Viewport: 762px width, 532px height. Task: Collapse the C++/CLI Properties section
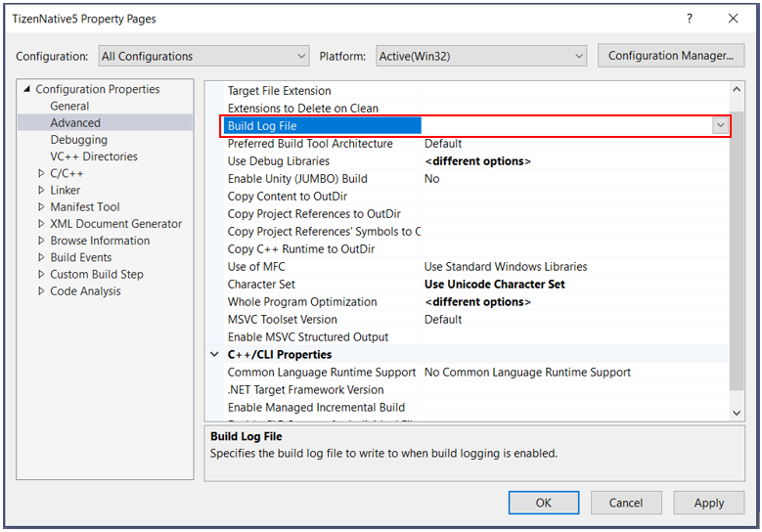215,355
